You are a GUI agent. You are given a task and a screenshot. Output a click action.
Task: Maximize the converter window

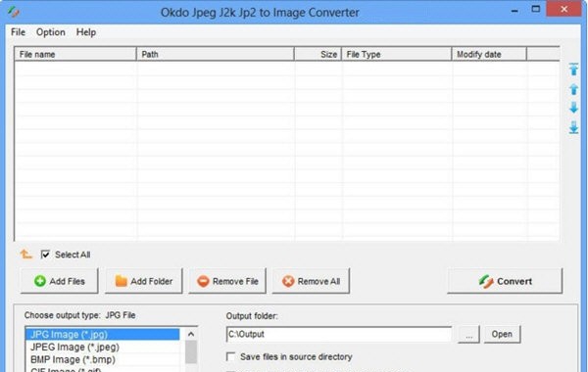click(535, 9)
